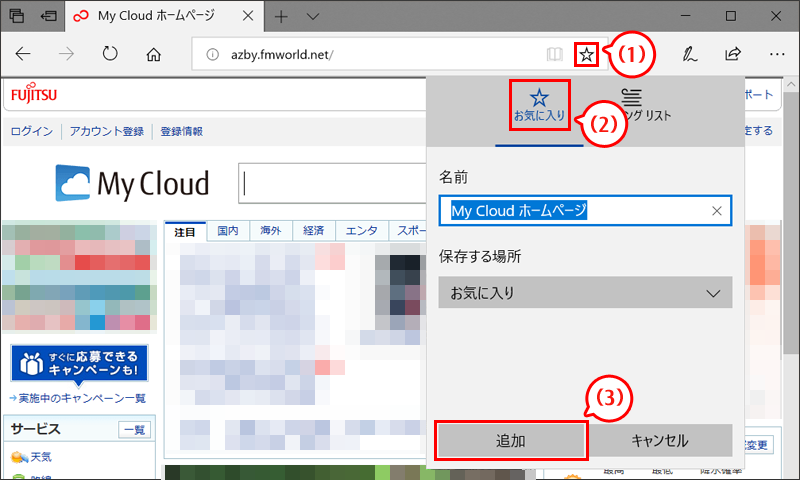Viewport: 800px width, 480px height.
Task: Show tab previews chevron
Action: click(313, 16)
